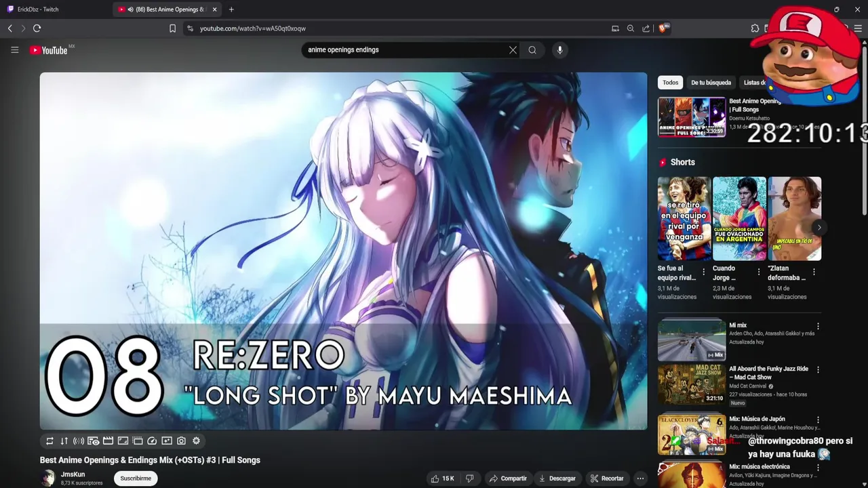Open the extensions puzzle piece icon
This screenshot has width=868, height=488.
(755, 28)
